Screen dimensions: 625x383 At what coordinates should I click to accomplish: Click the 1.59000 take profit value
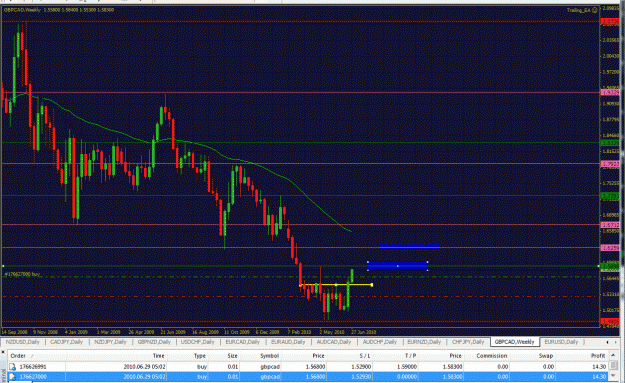pos(406,367)
